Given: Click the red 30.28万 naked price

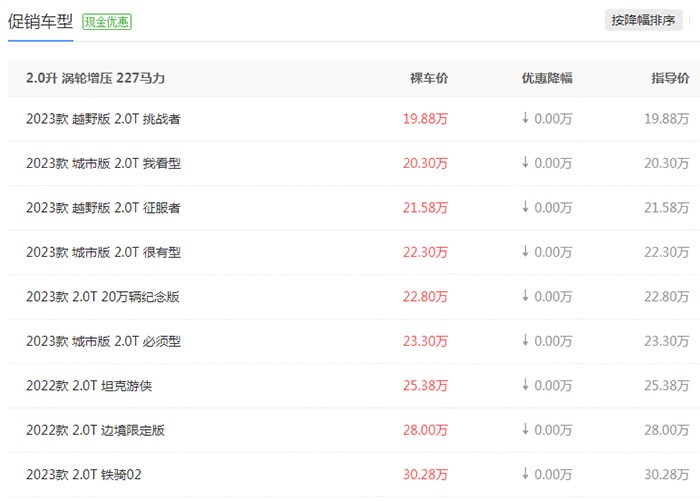Looking at the screenshot, I should click(x=425, y=474).
